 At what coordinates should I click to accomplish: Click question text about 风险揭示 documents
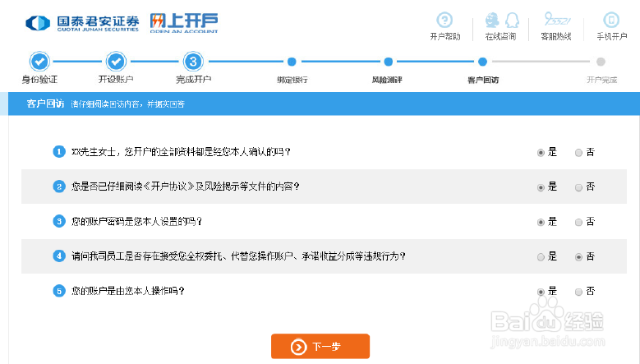click(x=186, y=187)
